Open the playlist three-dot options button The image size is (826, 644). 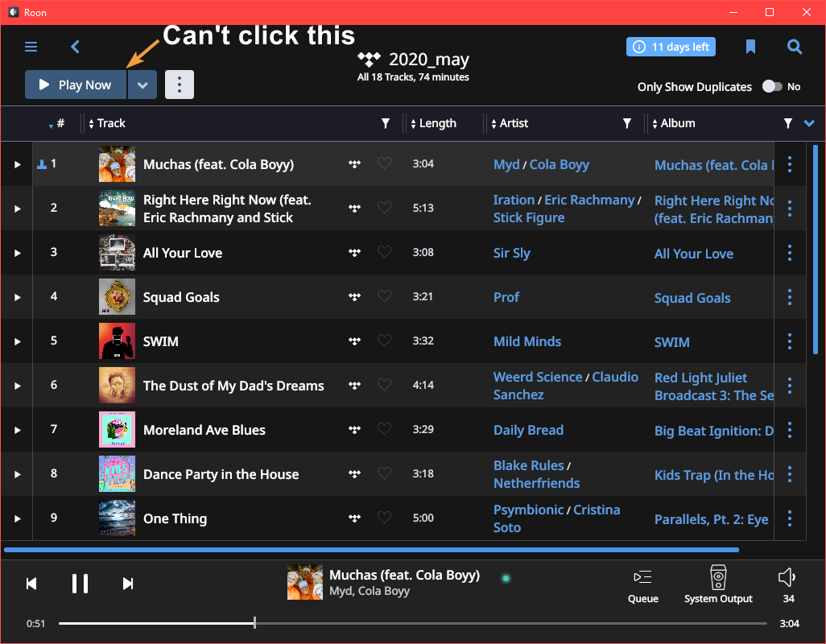(x=180, y=85)
